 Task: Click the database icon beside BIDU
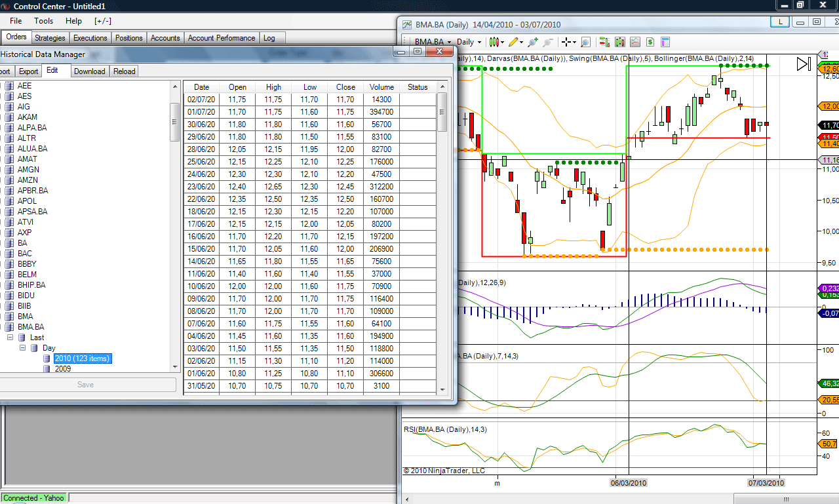pyautogui.click(x=9, y=296)
